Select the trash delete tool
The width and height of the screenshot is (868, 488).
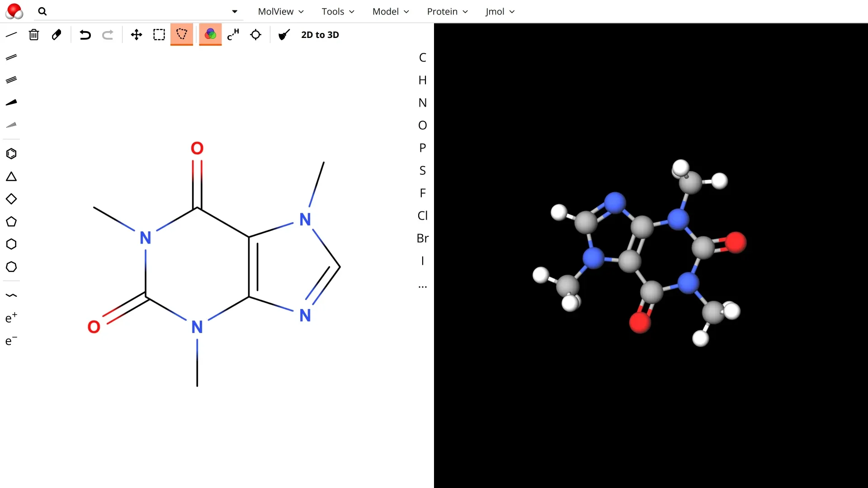(x=34, y=35)
